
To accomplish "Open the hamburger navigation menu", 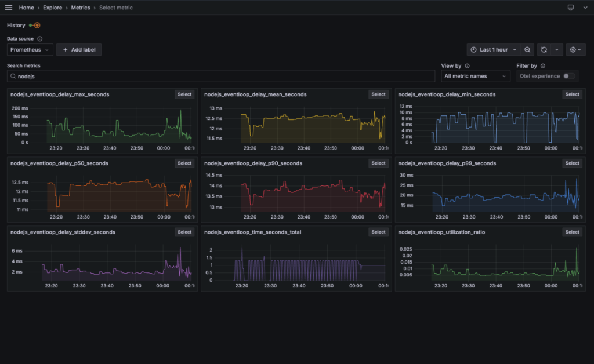I will coord(8,8).
